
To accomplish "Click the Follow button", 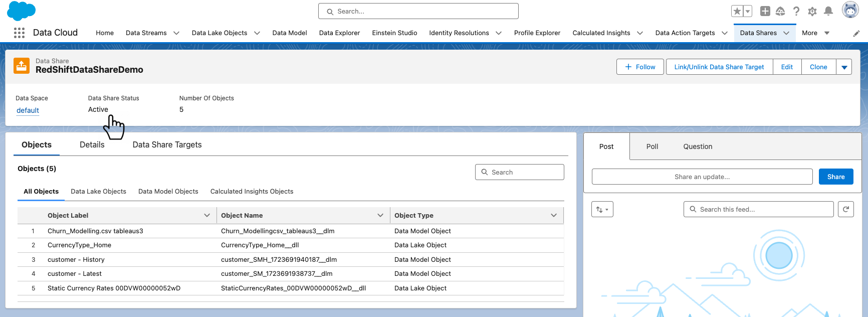I will click(x=640, y=67).
